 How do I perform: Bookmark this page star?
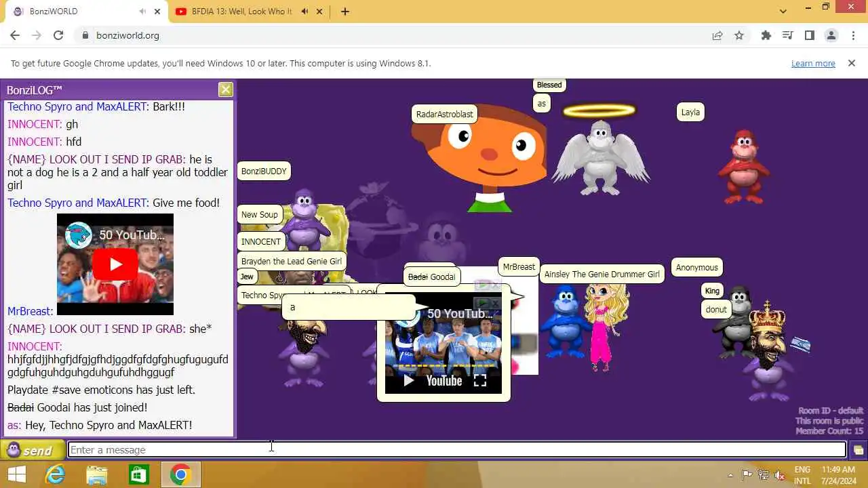[739, 35]
